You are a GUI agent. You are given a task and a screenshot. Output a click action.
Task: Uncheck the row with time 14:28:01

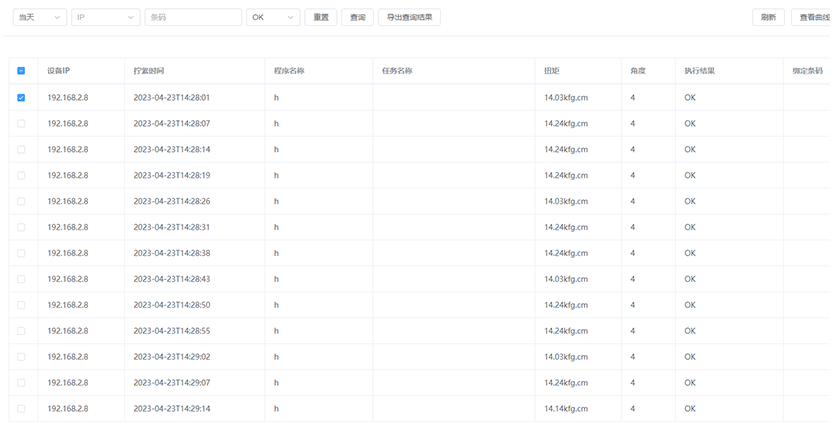(x=21, y=98)
